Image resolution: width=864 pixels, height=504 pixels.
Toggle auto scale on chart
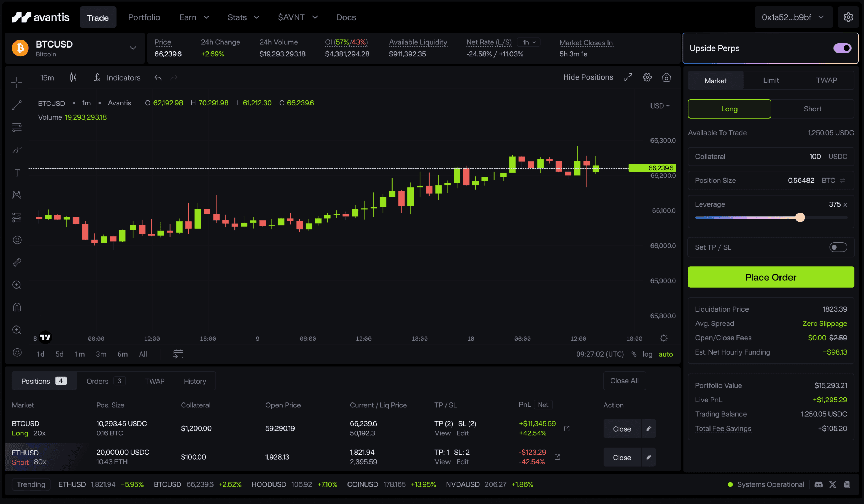click(666, 354)
